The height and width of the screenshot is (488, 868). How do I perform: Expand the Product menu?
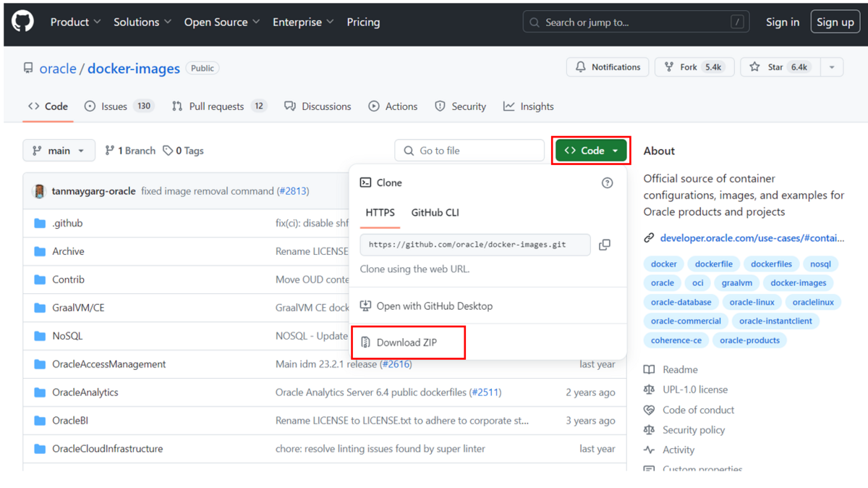coord(75,22)
